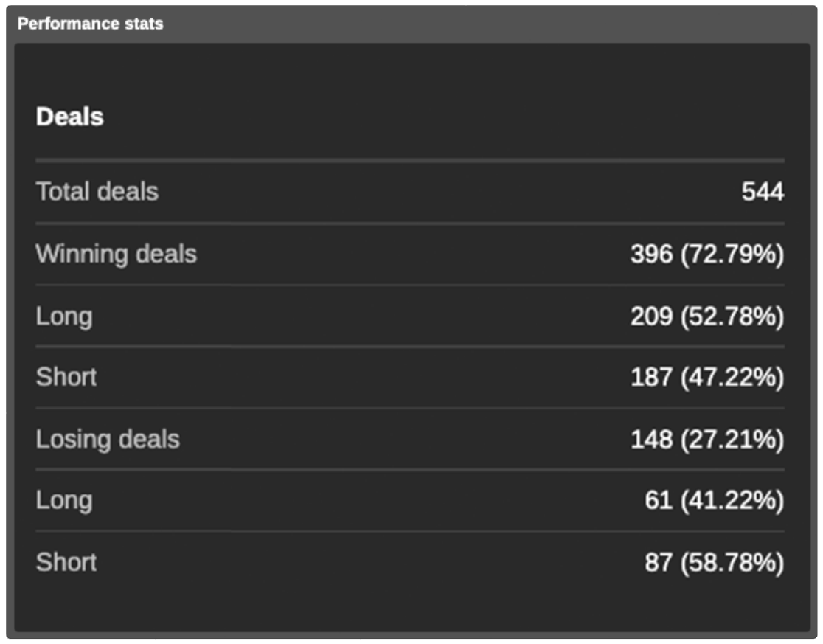This screenshot has height=644, width=823.
Task: Click the 87 short losing count
Action: click(x=658, y=563)
